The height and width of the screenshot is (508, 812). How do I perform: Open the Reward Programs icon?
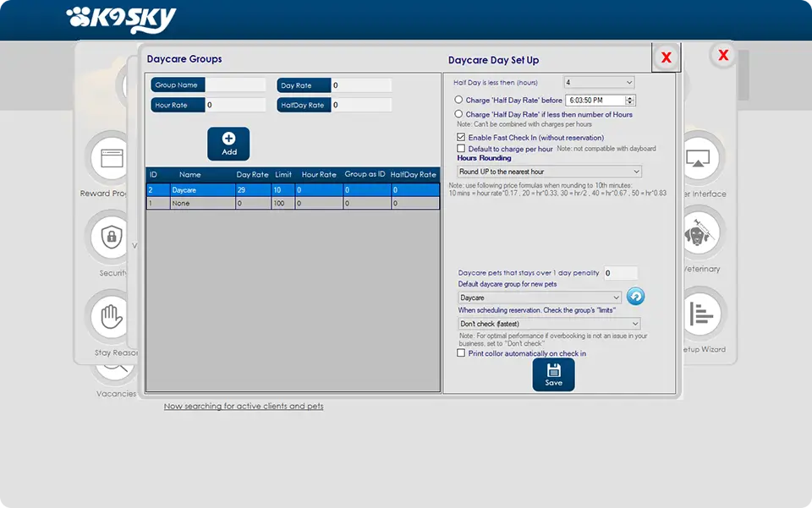111,158
